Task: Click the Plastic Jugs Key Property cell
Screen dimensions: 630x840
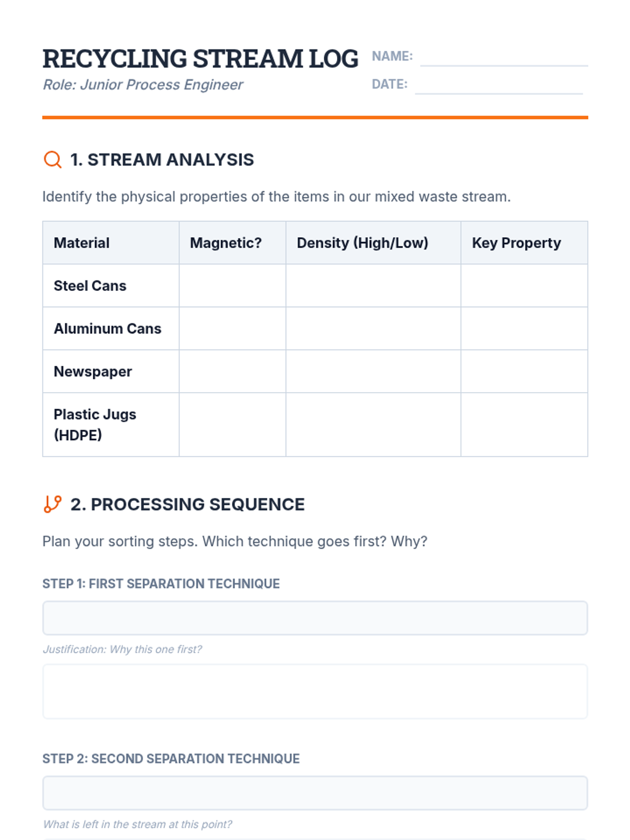Action: pyautogui.click(x=524, y=425)
